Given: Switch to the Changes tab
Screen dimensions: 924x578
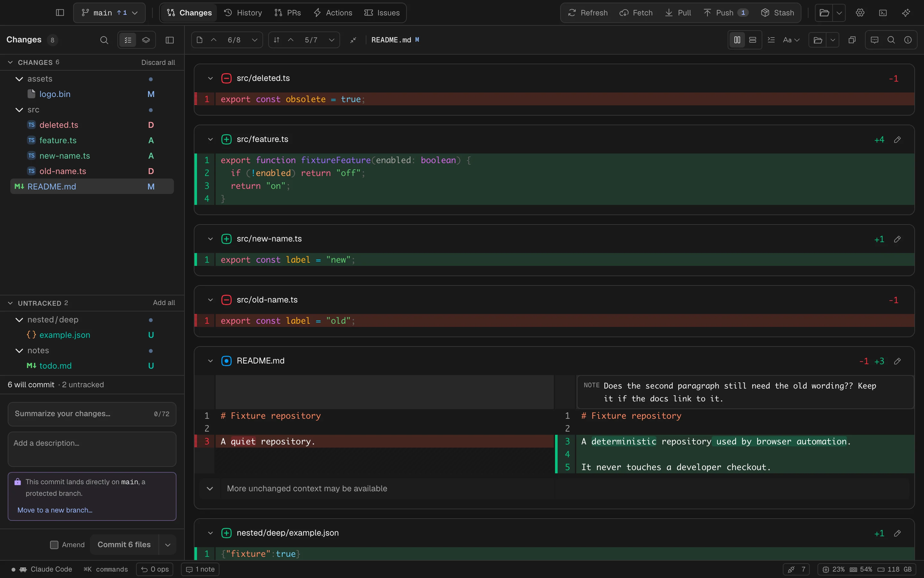Looking at the screenshot, I should 189,13.
